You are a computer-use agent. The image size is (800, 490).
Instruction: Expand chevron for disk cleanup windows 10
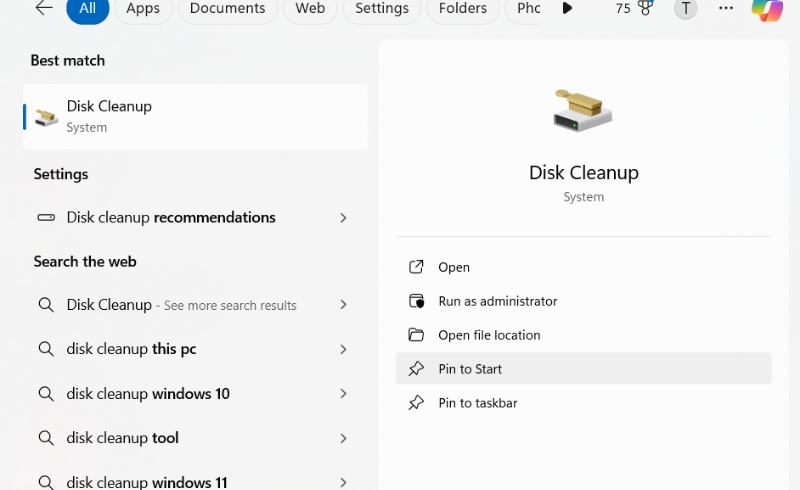click(343, 394)
